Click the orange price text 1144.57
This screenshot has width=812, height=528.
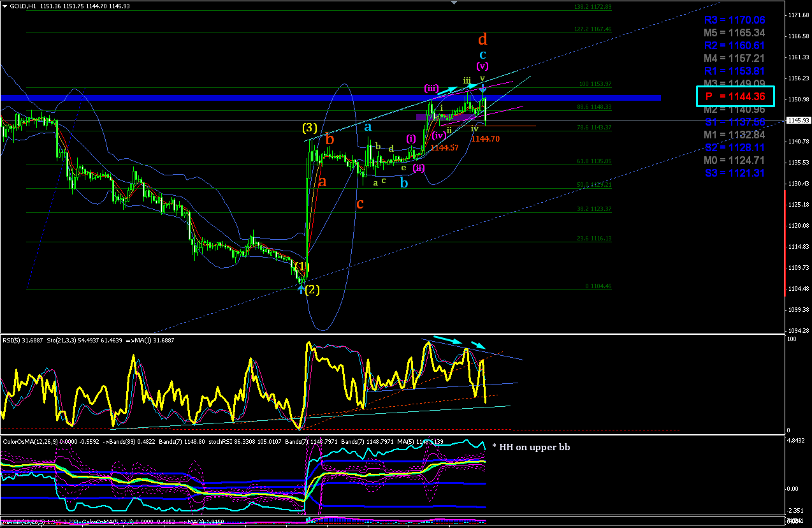click(443, 148)
